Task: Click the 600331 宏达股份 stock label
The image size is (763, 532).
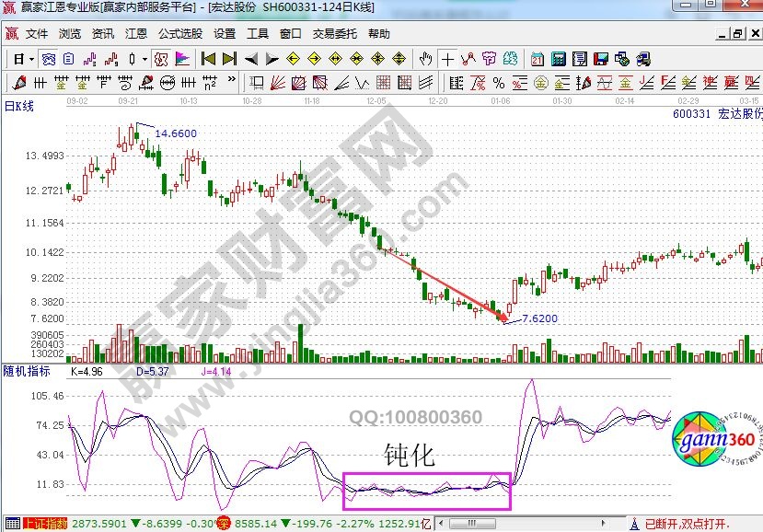Action: tap(717, 115)
